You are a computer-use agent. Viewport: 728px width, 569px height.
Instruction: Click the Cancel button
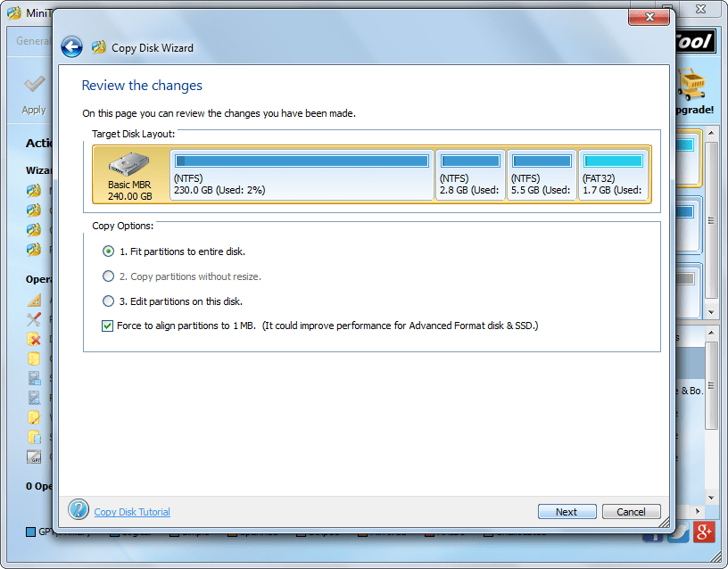coord(631,511)
